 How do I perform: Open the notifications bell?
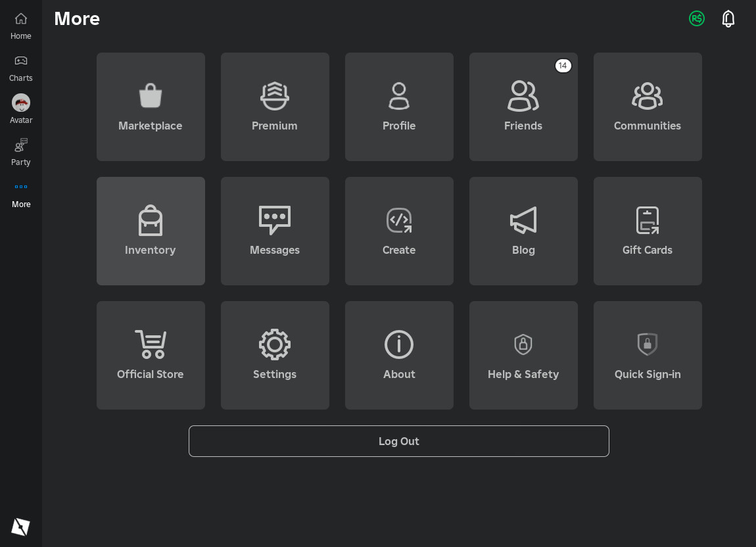click(x=728, y=18)
